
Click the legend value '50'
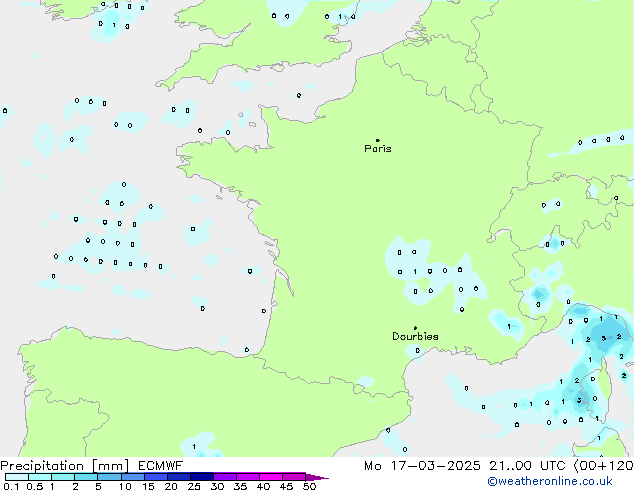click(309, 486)
